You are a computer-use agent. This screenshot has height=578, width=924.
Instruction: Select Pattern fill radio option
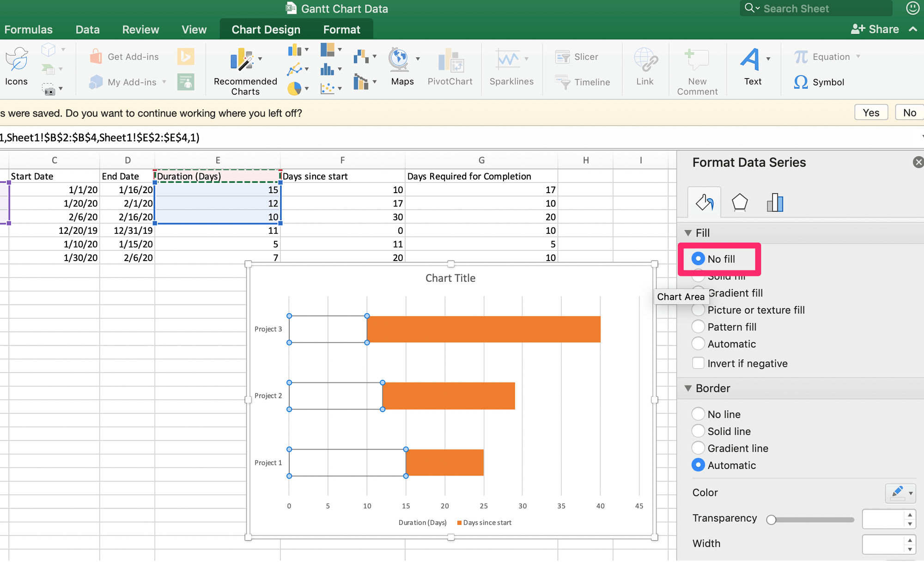pyautogui.click(x=698, y=327)
